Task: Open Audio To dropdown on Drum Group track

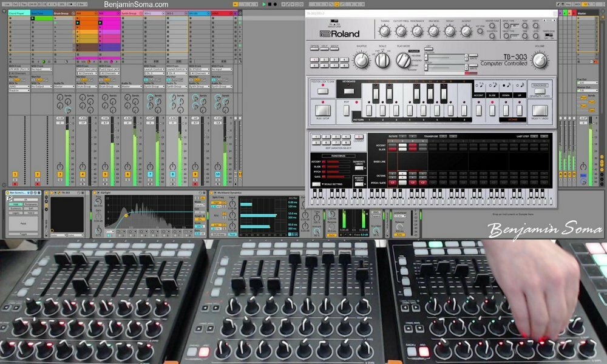Action: [x=64, y=87]
